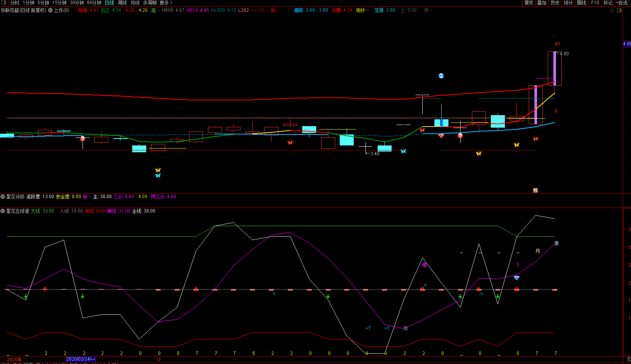Expand 星花评级 indicator dropdown arrow

coord(3,197)
